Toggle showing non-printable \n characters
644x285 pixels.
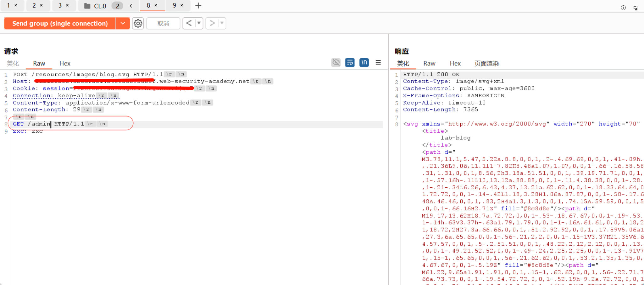click(364, 63)
